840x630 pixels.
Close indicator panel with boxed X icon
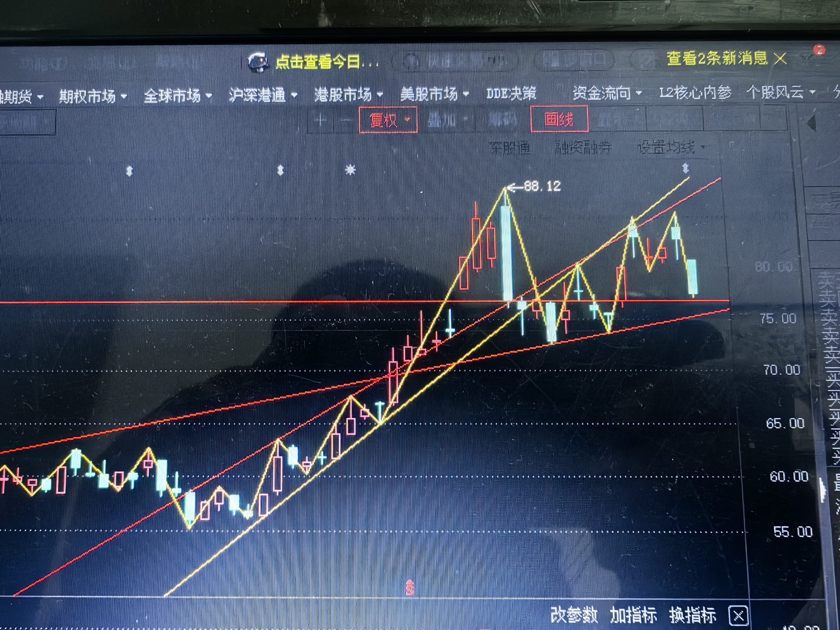739,616
